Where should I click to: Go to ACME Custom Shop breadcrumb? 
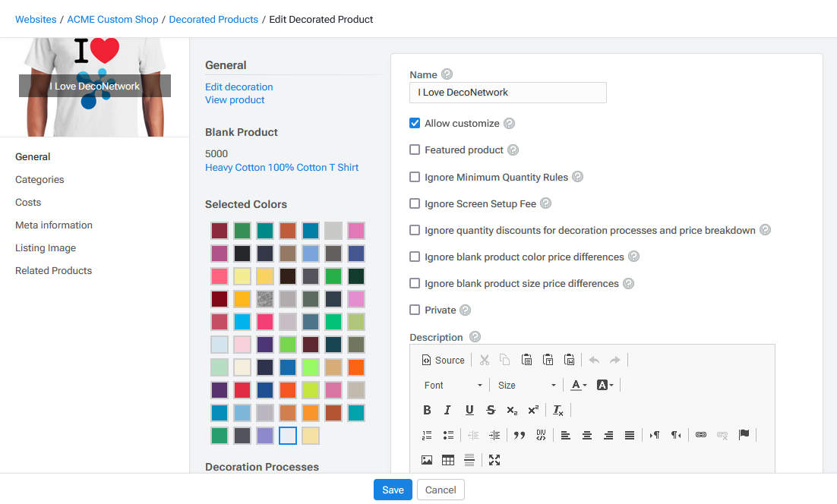coord(112,19)
